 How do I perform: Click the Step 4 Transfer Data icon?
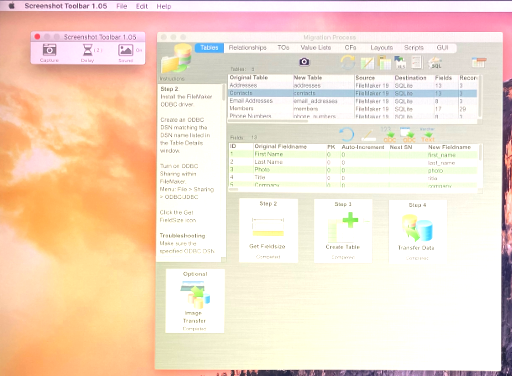(x=417, y=228)
